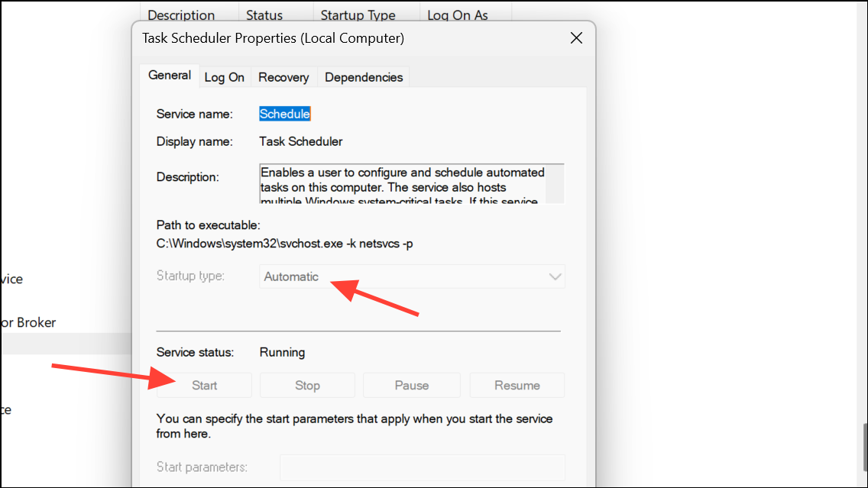Select the Dependencies tab
The image size is (868, 488).
(x=363, y=76)
